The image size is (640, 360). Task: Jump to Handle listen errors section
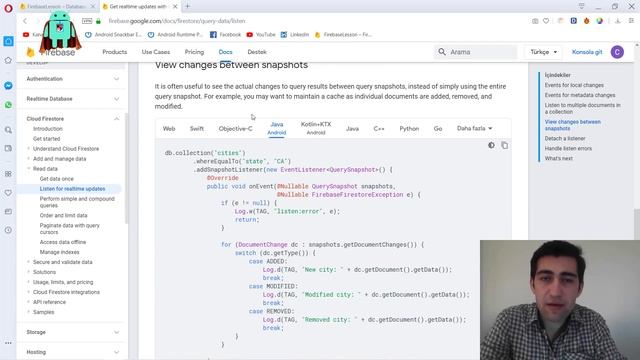click(568, 148)
